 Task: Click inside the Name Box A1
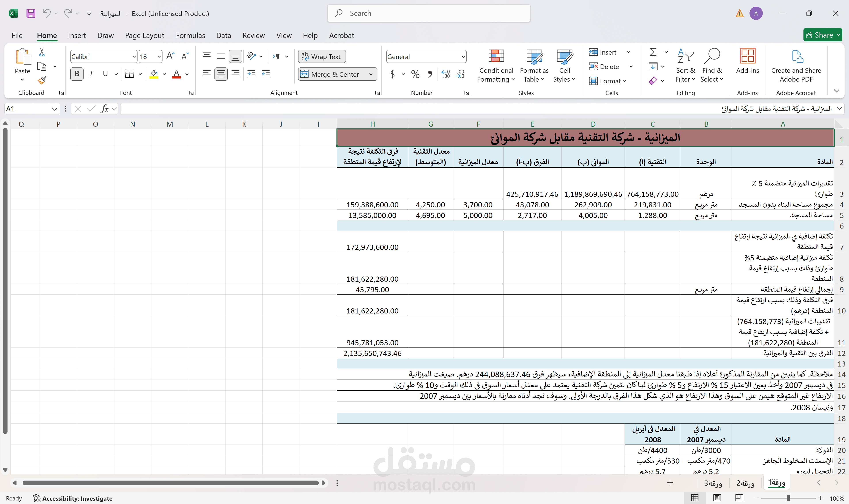point(27,109)
